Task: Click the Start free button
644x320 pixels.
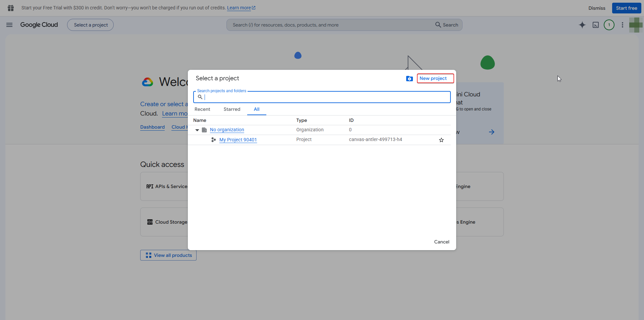Action: [627, 8]
